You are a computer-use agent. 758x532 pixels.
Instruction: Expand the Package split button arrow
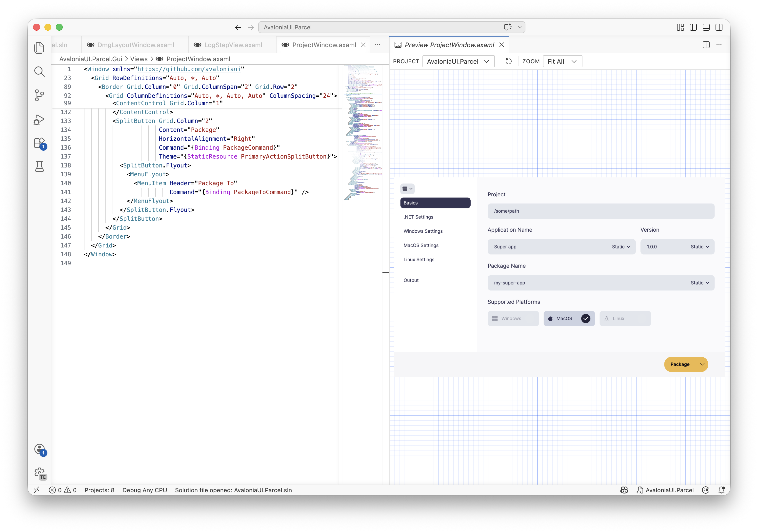702,364
